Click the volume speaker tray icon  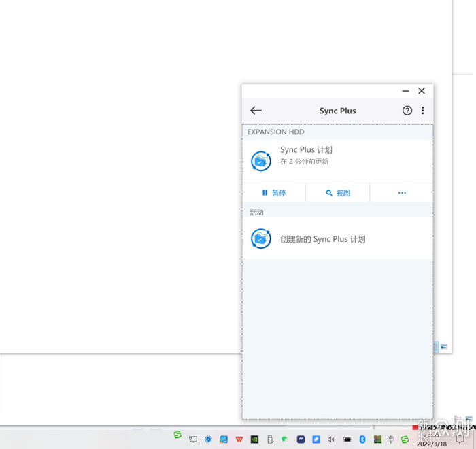tap(331, 439)
